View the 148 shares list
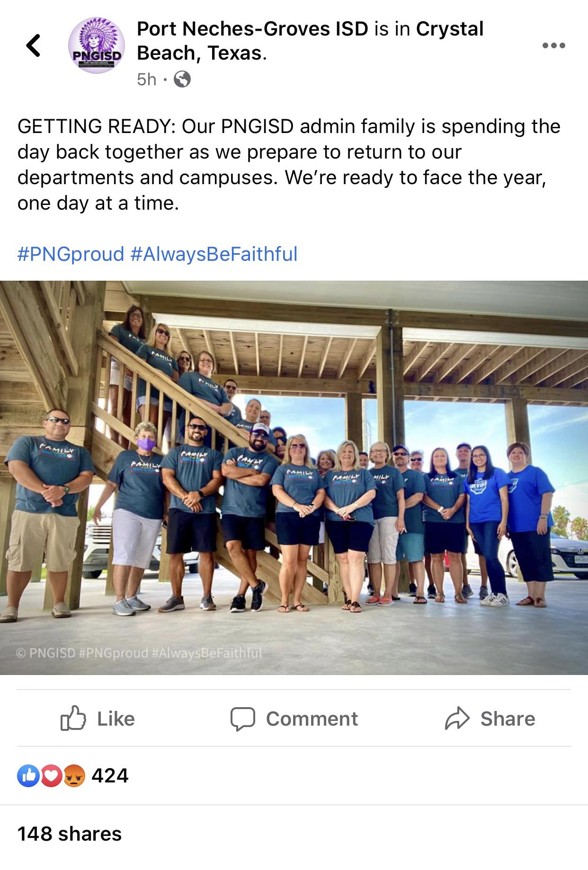This screenshot has height=870, width=588. pos(70,834)
